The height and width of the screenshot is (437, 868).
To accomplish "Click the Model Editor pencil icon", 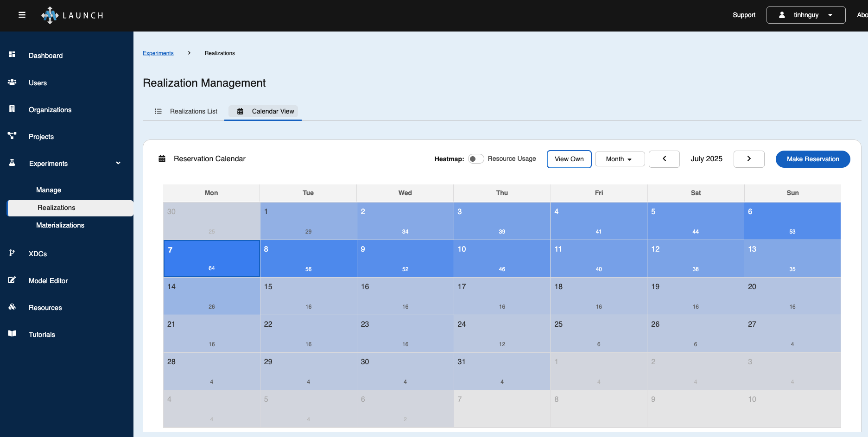I will [12, 280].
